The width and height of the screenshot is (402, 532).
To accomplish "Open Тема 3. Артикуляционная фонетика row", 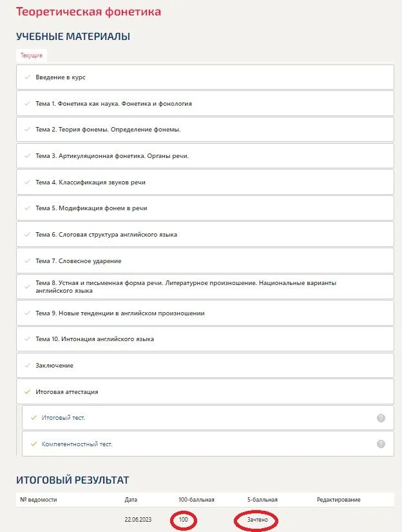I will 111,156.
